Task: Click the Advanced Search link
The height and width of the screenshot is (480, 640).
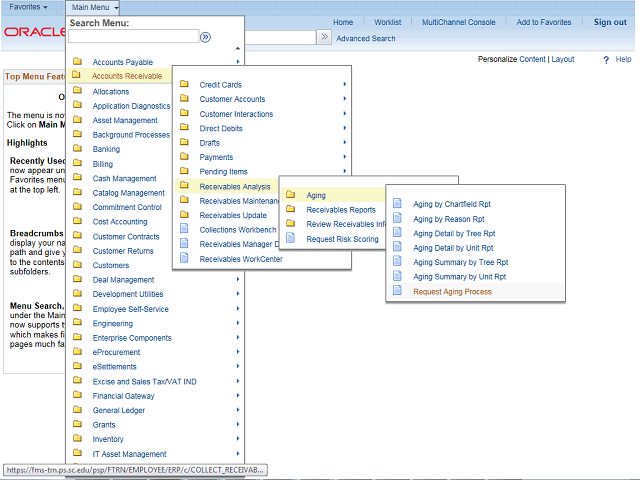Action: [x=365, y=39]
